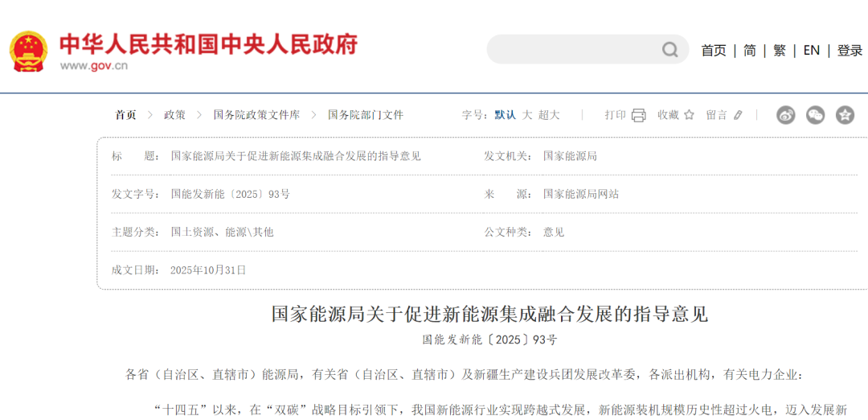The width and height of the screenshot is (868, 420).
Task: Open 国务院部门文件 breadcrumb link
Action: click(x=366, y=115)
